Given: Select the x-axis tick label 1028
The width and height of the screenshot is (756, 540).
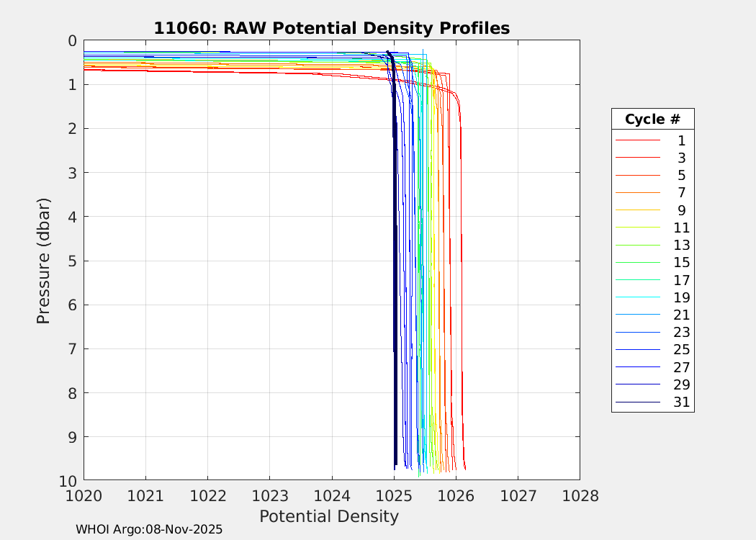Looking at the screenshot, I should point(580,495).
